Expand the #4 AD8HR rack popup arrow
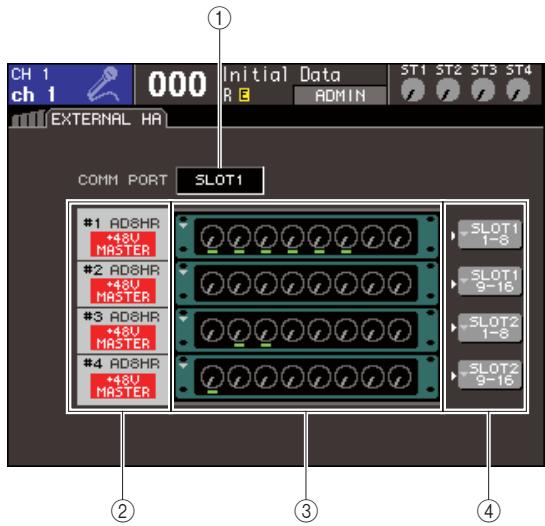This screenshot has height=526, width=545. tap(184, 365)
